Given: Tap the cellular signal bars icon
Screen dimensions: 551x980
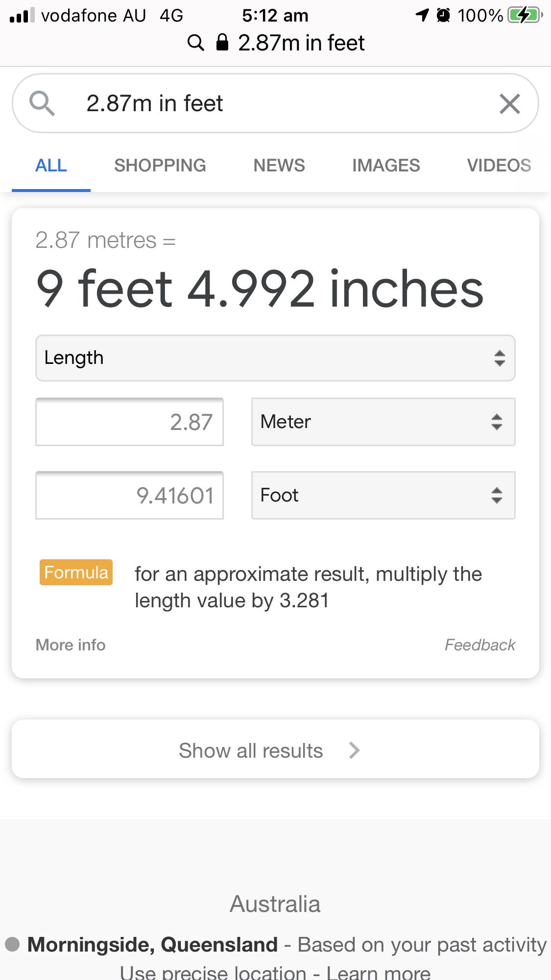Looking at the screenshot, I should 22,15.
